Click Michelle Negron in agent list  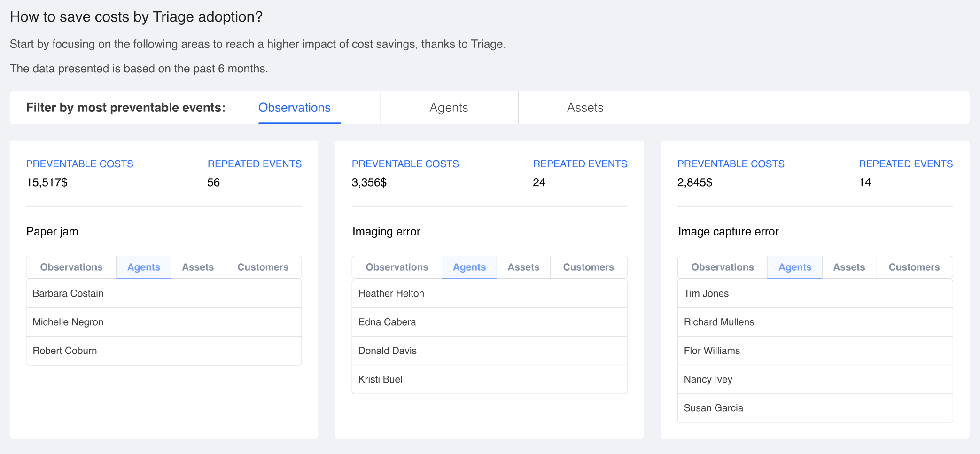[68, 322]
